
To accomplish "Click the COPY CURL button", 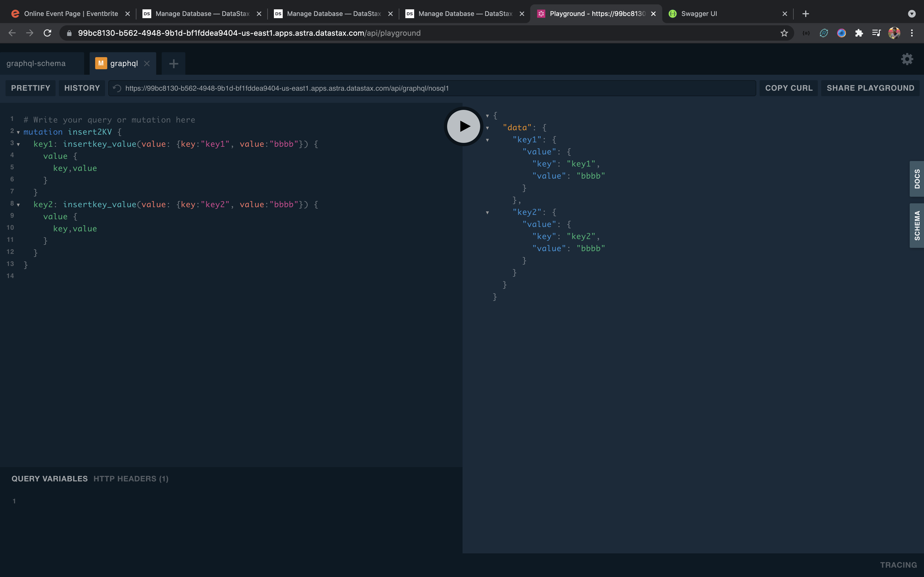I will coord(788,88).
